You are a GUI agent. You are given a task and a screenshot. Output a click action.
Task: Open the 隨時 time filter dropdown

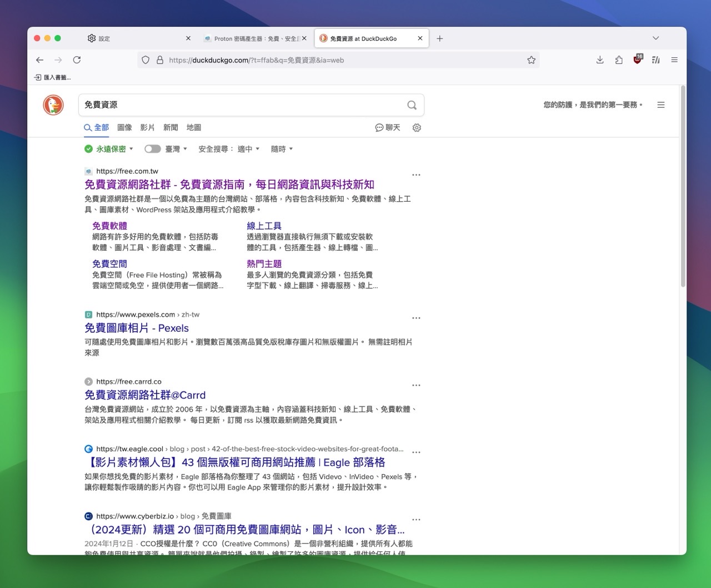[x=282, y=149]
